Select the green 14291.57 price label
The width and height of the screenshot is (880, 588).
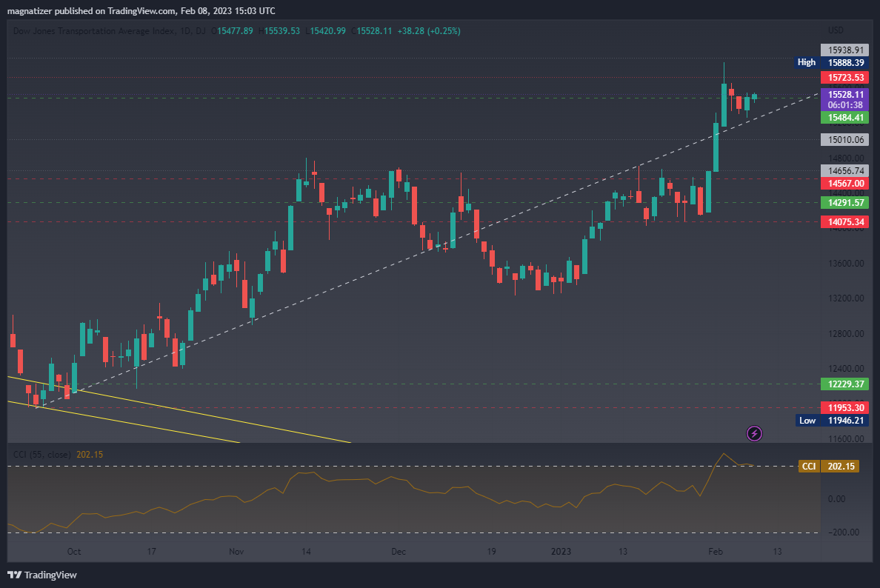(x=844, y=203)
